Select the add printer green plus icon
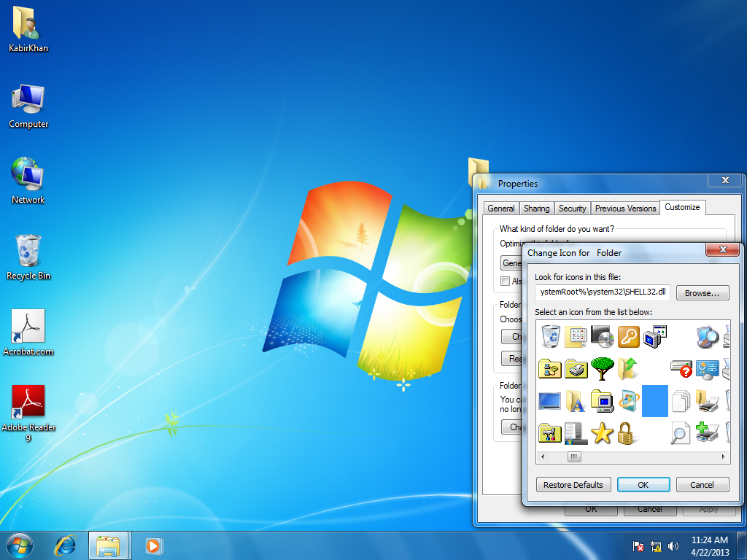This screenshot has width=747, height=560. 708,433
